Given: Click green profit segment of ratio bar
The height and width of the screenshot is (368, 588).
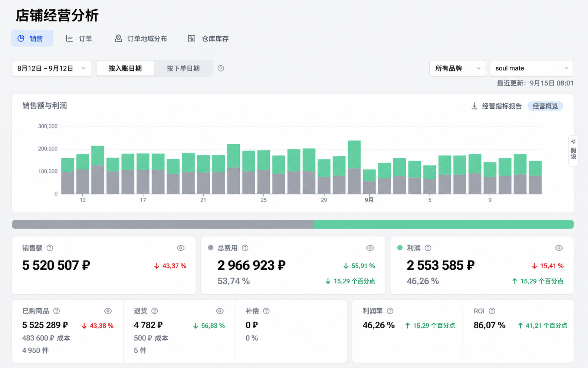Looking at the screenshot, I should tap(444, 224).
